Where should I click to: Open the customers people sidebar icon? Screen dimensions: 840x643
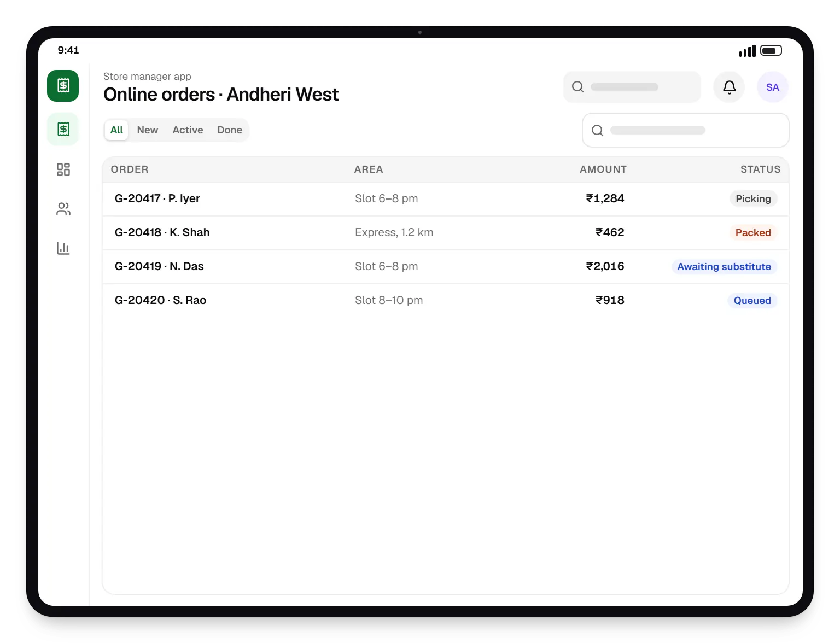[63, 209]
